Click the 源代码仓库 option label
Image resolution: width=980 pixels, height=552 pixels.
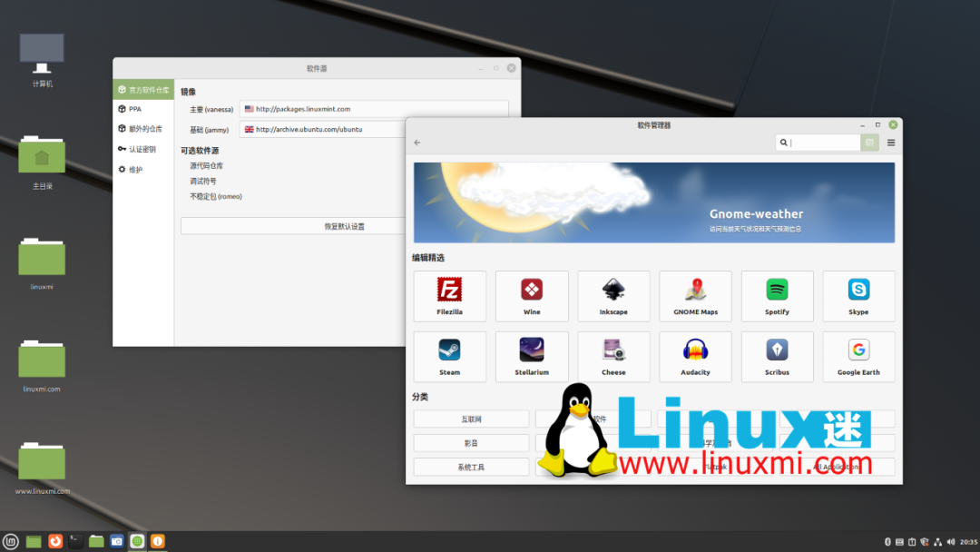(206, 165)
